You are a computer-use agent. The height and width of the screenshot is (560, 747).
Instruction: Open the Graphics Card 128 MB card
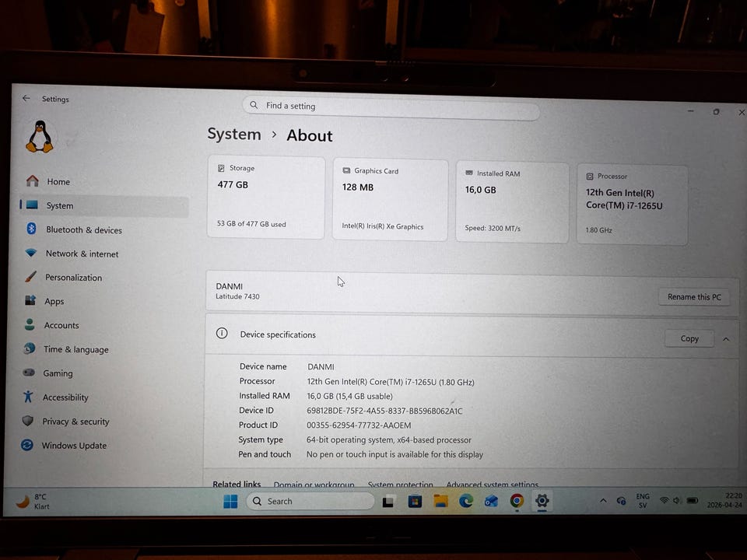click(390, 200)
